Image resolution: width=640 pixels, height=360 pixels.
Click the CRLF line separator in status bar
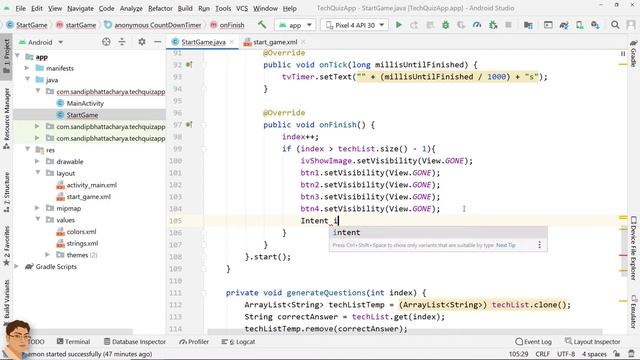(x=542, y=354)
